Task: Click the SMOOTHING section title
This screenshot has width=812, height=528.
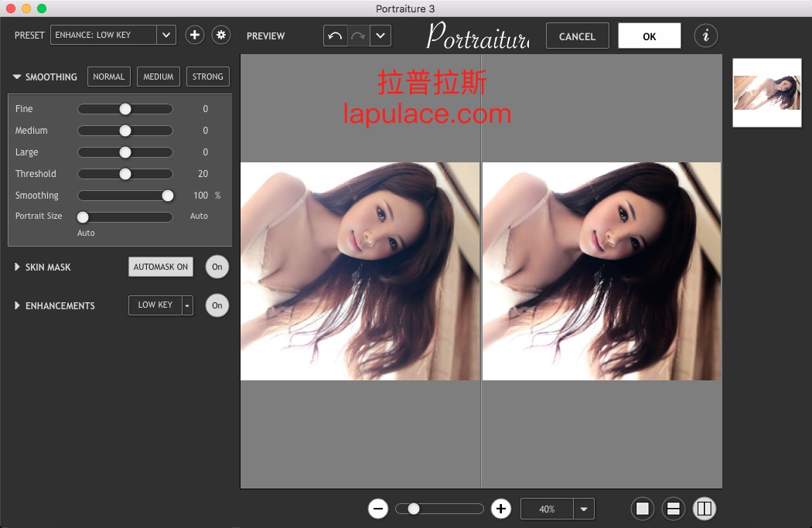Action: [x=51, y=77]
